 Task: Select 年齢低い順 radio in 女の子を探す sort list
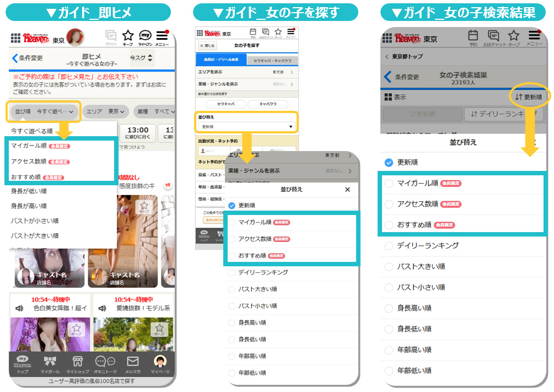pyautogui.click(x=232, y=373)
